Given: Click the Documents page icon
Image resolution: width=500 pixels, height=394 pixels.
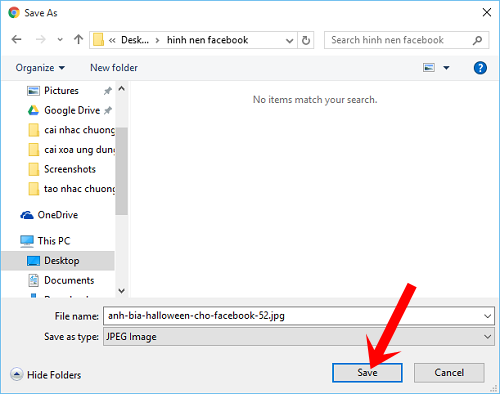Looking at the screenshot, I should point(33,280).
